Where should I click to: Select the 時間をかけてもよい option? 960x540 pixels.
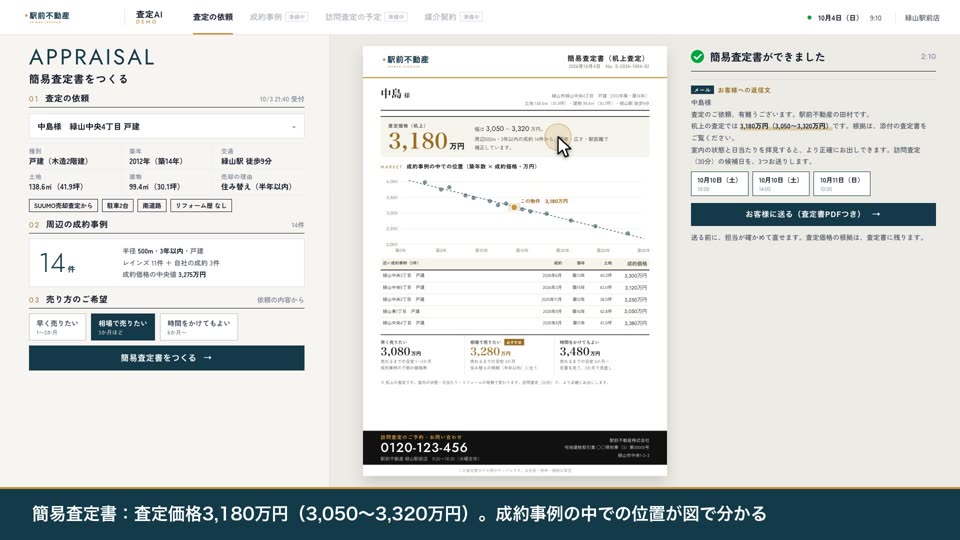(198, 327)
